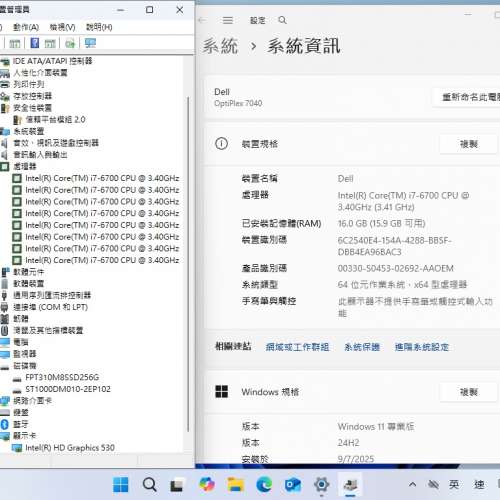The height and width of the screenshot is (500, 500).
Task: Select 存放控制器 tree node
Action: click(x=33, y=96)
